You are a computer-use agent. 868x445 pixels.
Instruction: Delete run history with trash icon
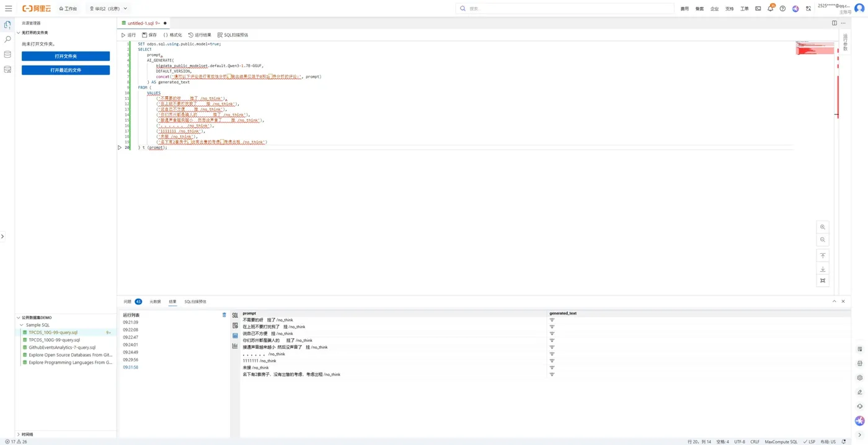click(224, 315)
